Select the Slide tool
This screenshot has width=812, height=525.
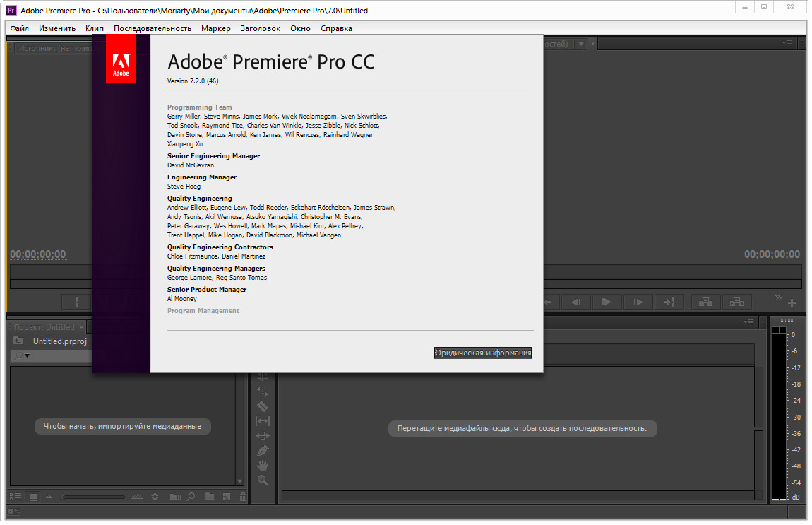pos(263,436)
